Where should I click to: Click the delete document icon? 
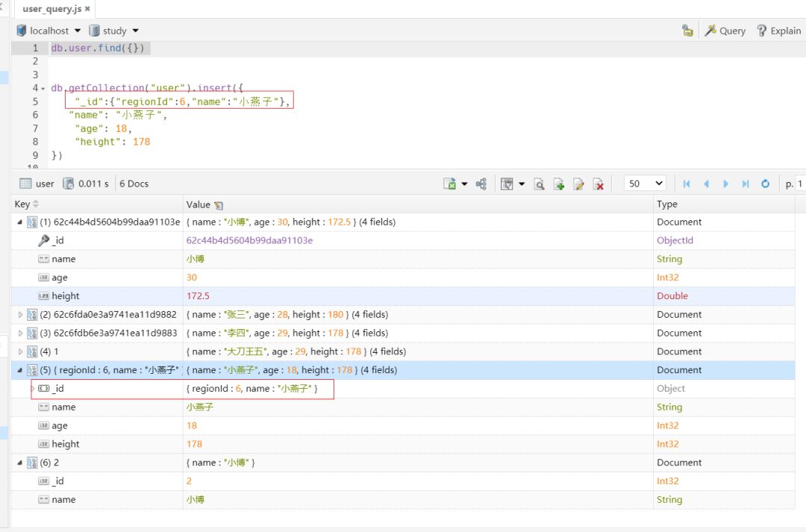coord(598,184)
